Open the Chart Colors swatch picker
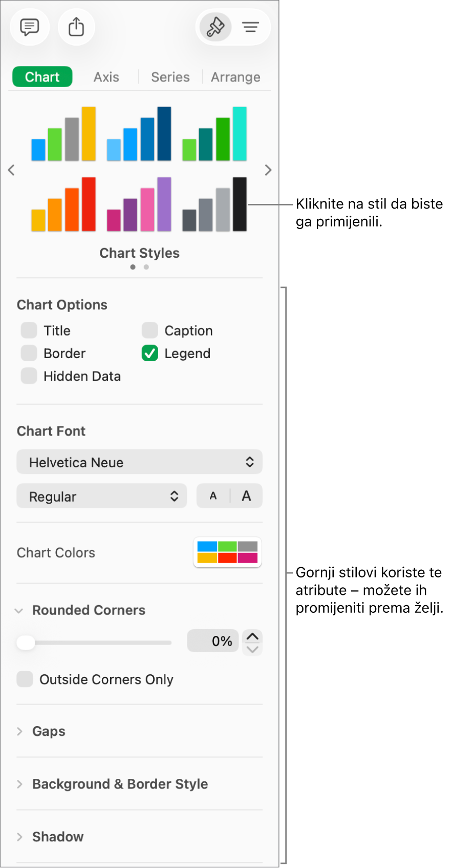Screen dimensions: 452x868 pyautogui.click(x=227, y=552)
